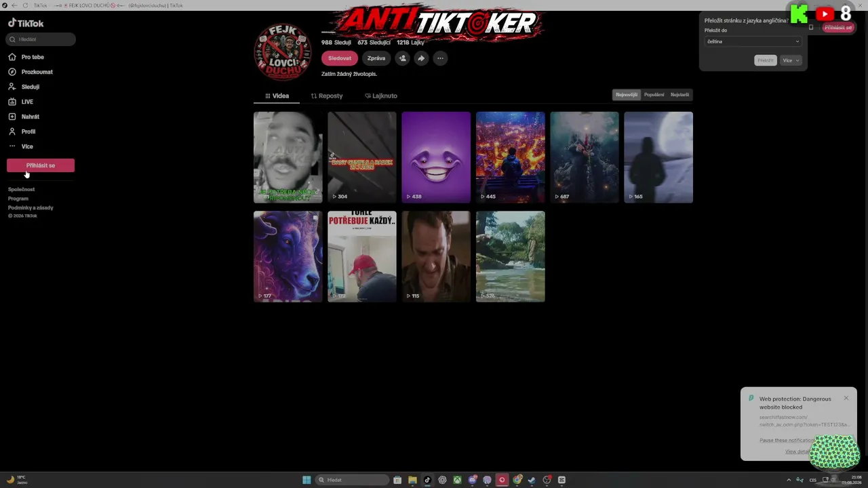868x488 pixels.
Task: Click the top-right Přihlásit se button
Action: [x=838, y=27]
